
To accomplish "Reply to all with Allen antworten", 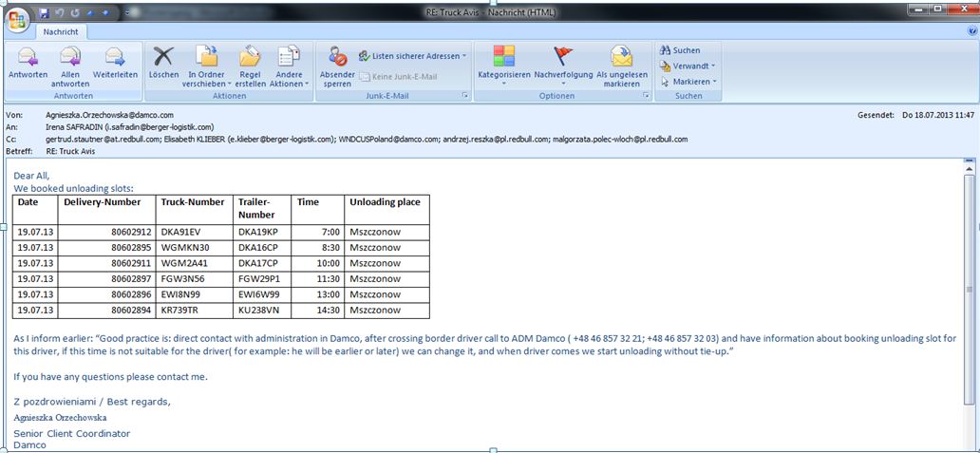I will (70, 66).
